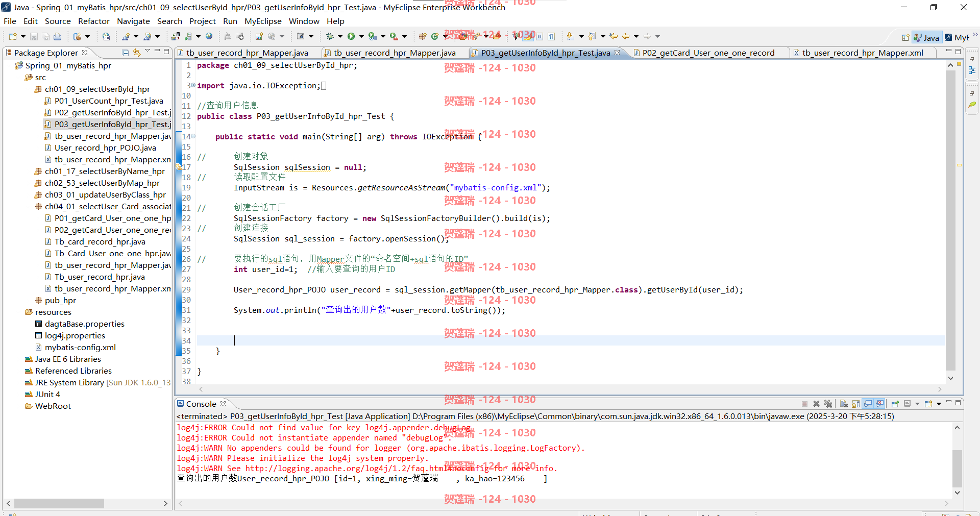Image resolution: width=980 pixels, height=516 pixels.
Task: Go to Last Edit Location icon
Action: click(614, 36)
